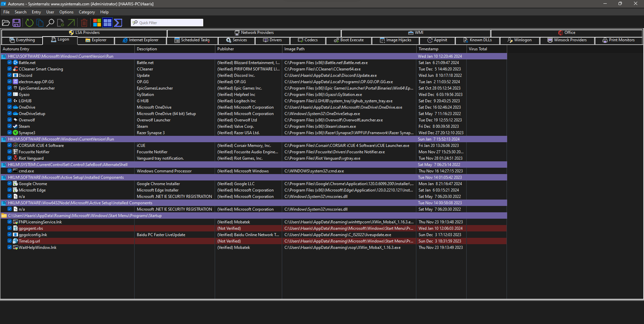Viewport: 644px width, 324px height.
Task: Open the Image Hijacks tab
Action: (x=395, y=40)
